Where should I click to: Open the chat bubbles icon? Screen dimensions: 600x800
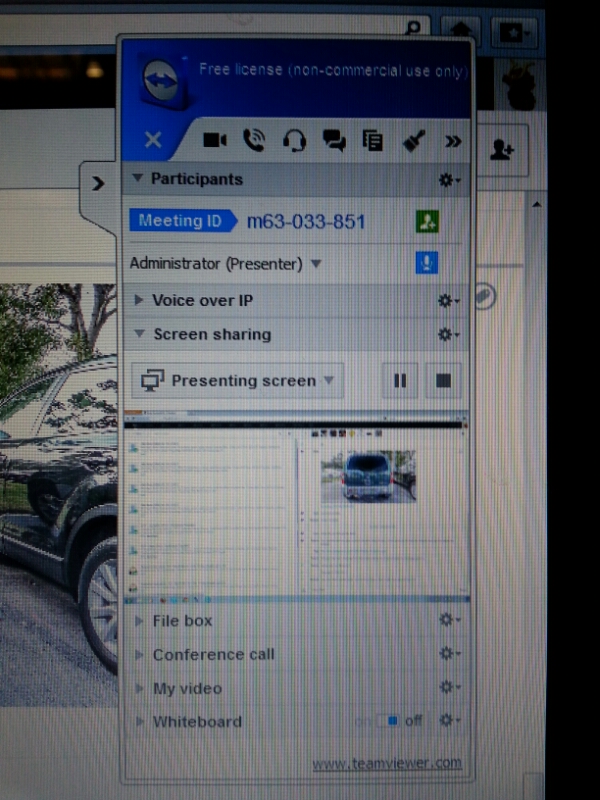[334, 140]
